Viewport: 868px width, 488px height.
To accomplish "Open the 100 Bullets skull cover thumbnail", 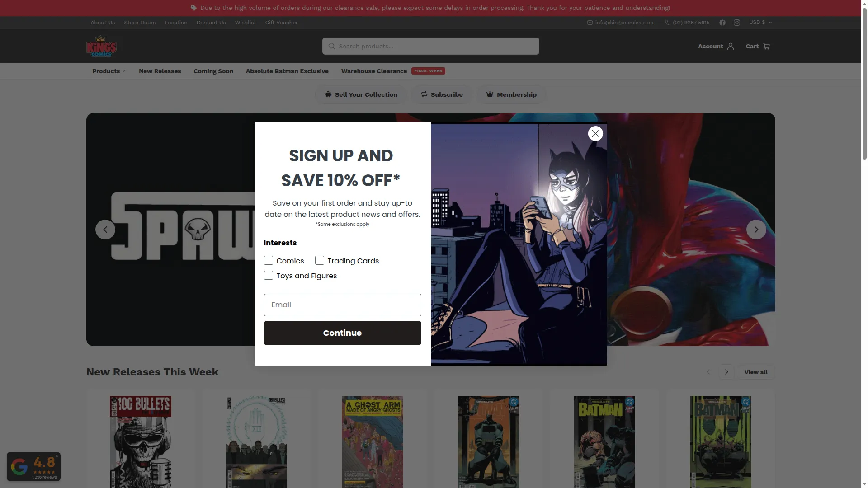I will [x=141, y=442].
